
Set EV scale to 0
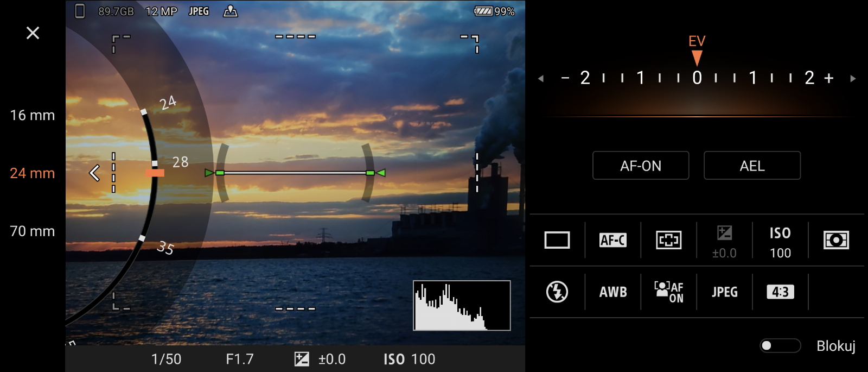[697, 78]
